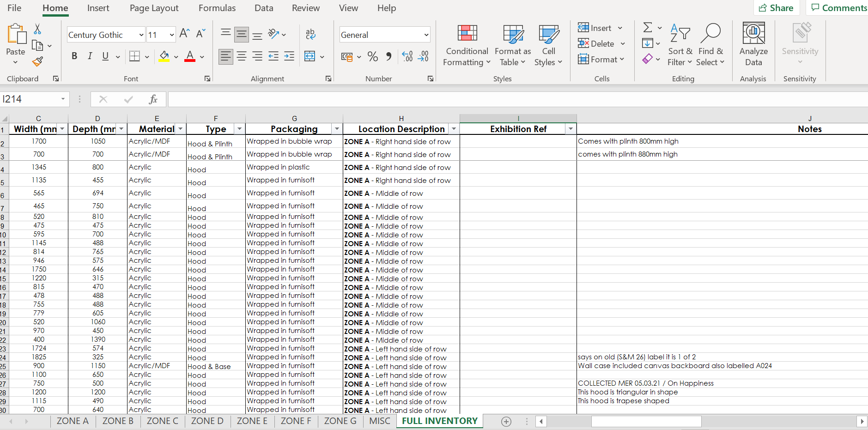The width and height of the screenshot is (868, 430).
Task: Click the Clear eraser icon
Action: 648,59
